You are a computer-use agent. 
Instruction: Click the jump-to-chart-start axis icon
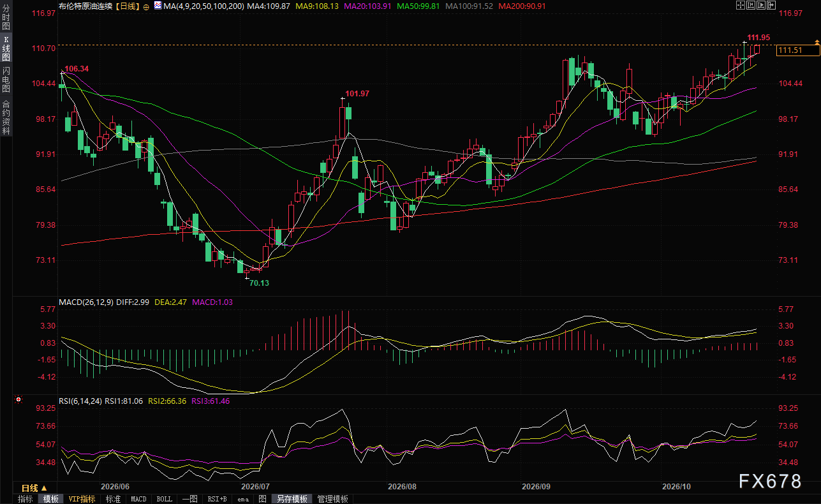click(x=751, y=5)
